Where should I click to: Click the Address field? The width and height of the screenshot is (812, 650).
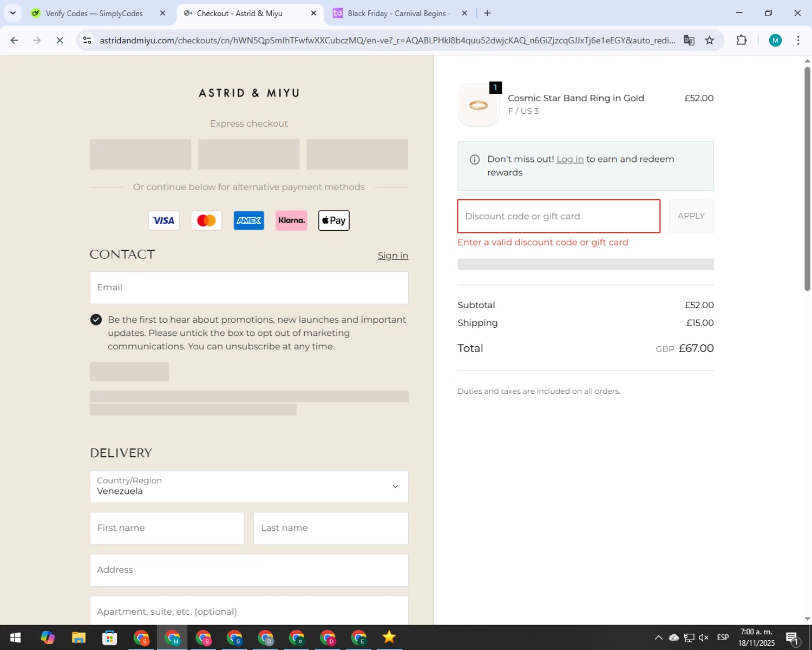point(249,570)
